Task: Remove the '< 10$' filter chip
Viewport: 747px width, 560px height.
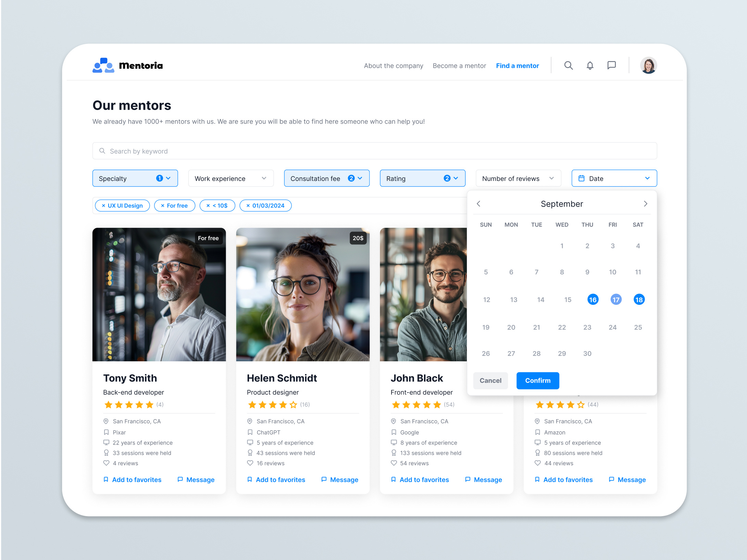Action: click(x=208, y=206)
